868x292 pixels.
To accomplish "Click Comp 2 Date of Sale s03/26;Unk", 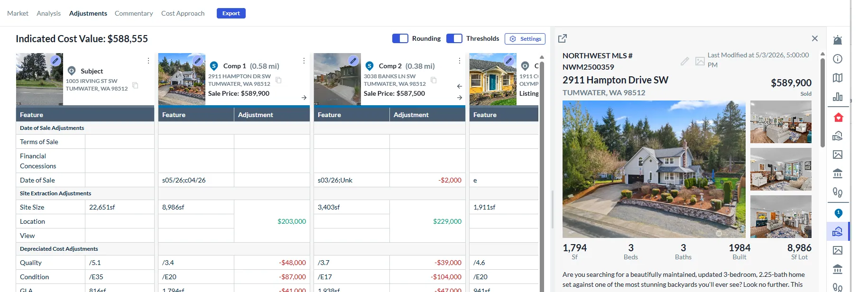I will [x=335, y=180].
